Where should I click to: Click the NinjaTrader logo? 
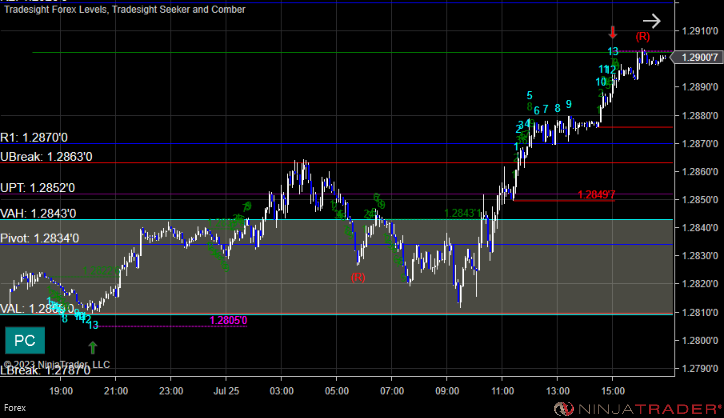point(637,409)
